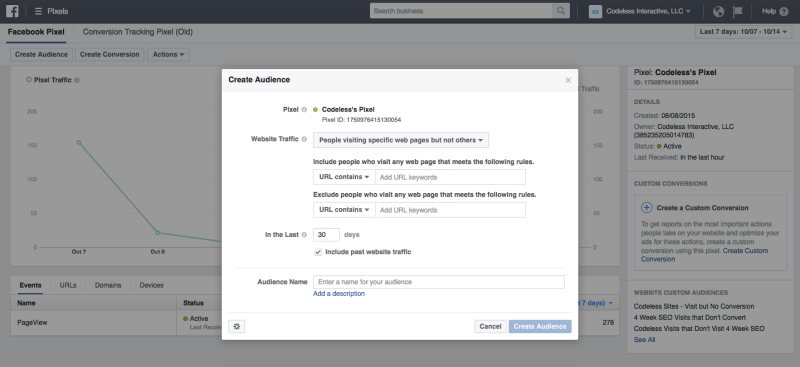
Task: Open 4 Week SEO Visits that Don't Convert
Action: 690,317
